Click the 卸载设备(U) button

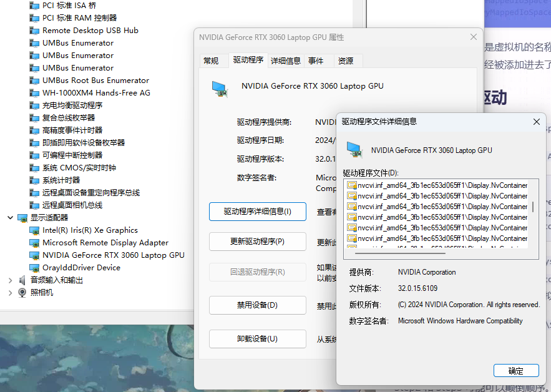coord(258,339)
